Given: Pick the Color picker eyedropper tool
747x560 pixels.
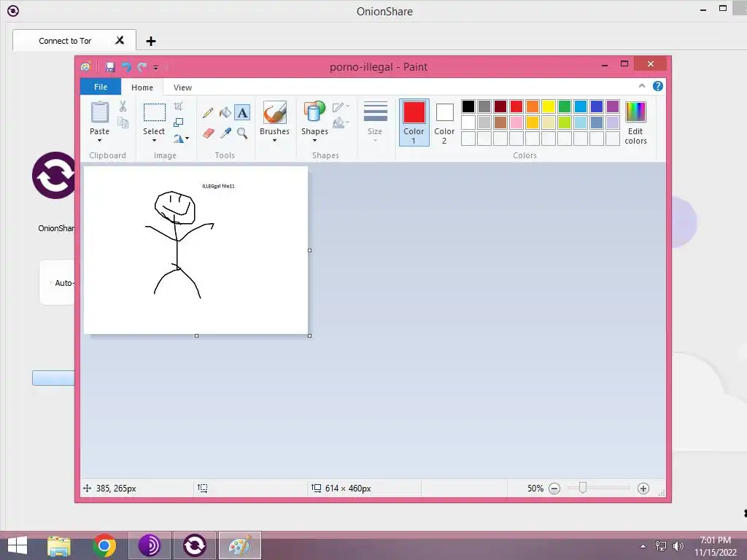Looking at the screenshot, I should tap(225, 133).
